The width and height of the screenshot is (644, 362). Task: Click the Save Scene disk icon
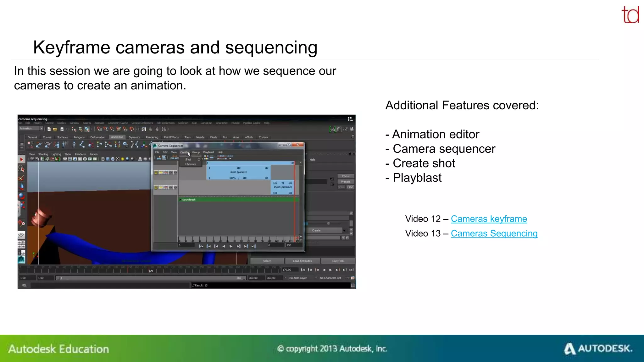[x=62, y=129]
